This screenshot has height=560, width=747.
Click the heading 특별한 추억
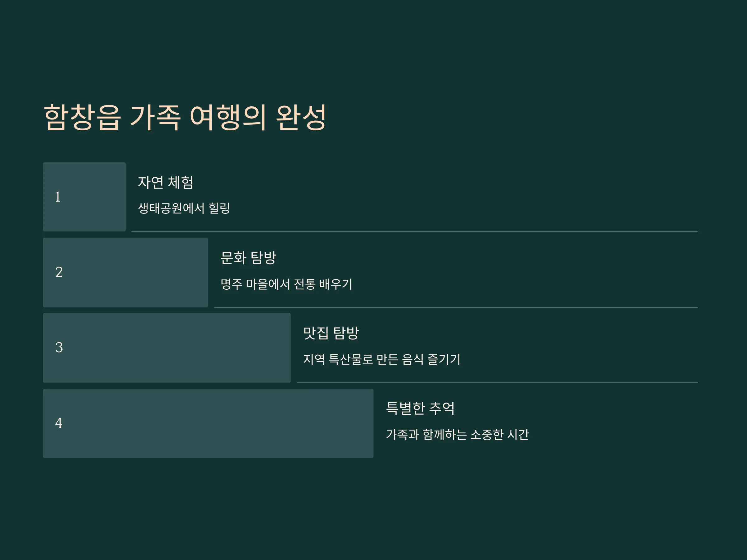pos(420,408)
